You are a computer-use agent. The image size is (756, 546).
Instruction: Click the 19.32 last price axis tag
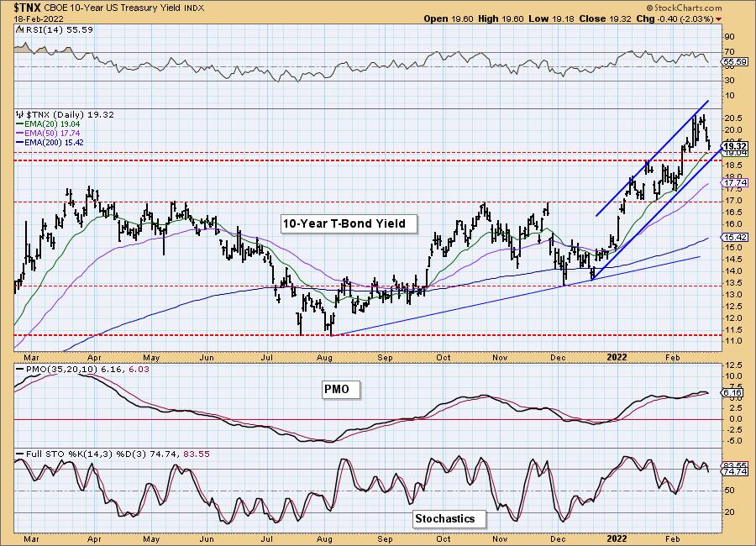(735, 146)
